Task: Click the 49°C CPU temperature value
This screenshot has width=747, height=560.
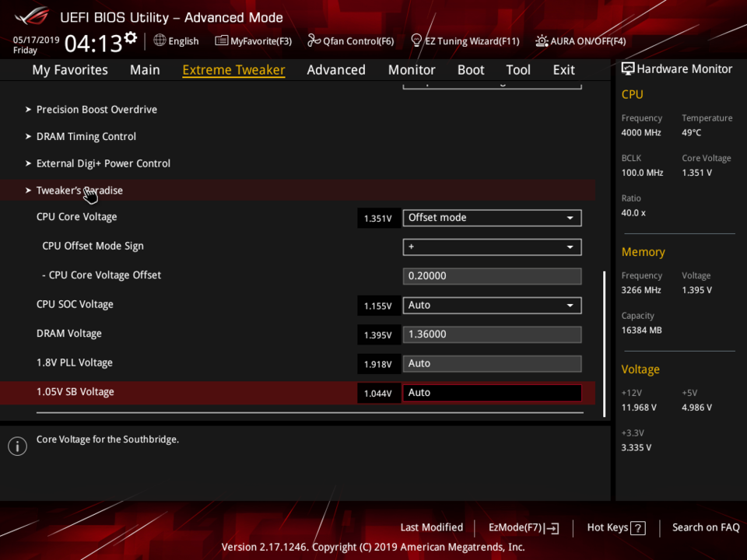Action: click(x=691, y=132)
